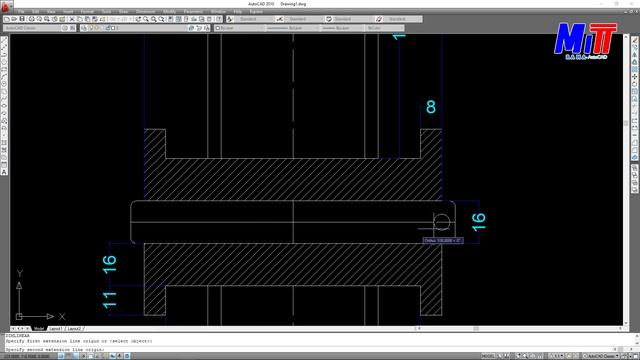The width and height of the screenshot is (640, 360).
Task: Open the linetype ByLayer dropdown
Action: [292, 28]
